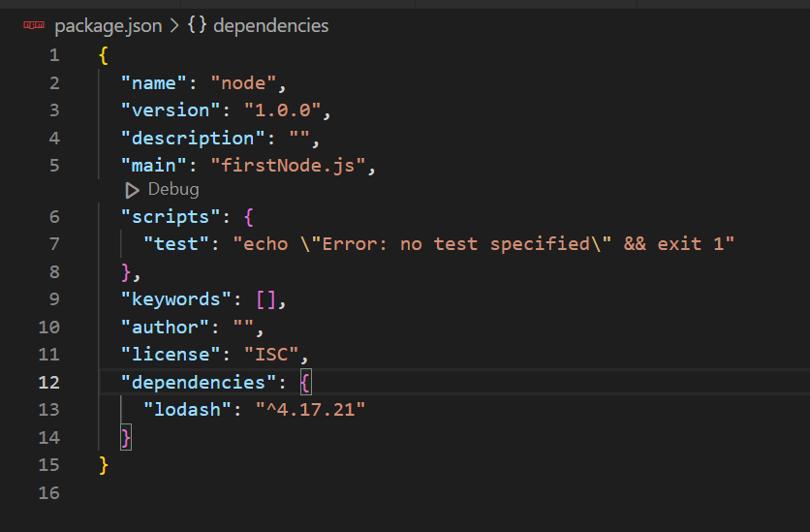The width and height of the screenshot is (810, 532).
Task: Click the "test" key on line 7
Action: point(176,244)
